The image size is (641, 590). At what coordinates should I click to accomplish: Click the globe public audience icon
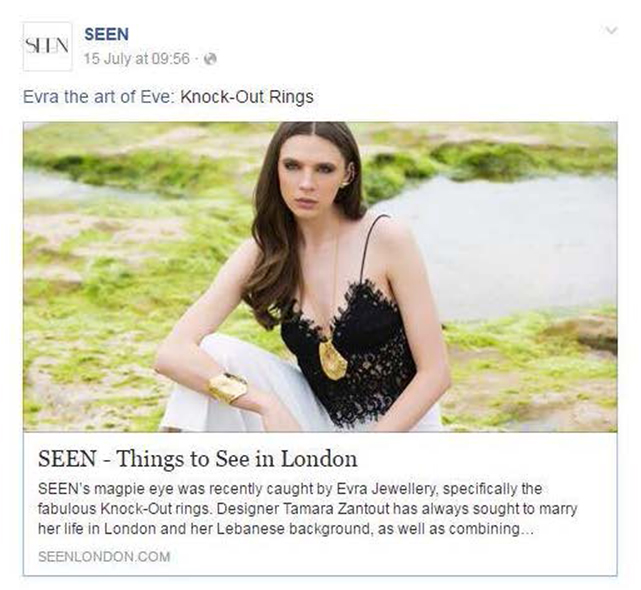pos(210,59)
